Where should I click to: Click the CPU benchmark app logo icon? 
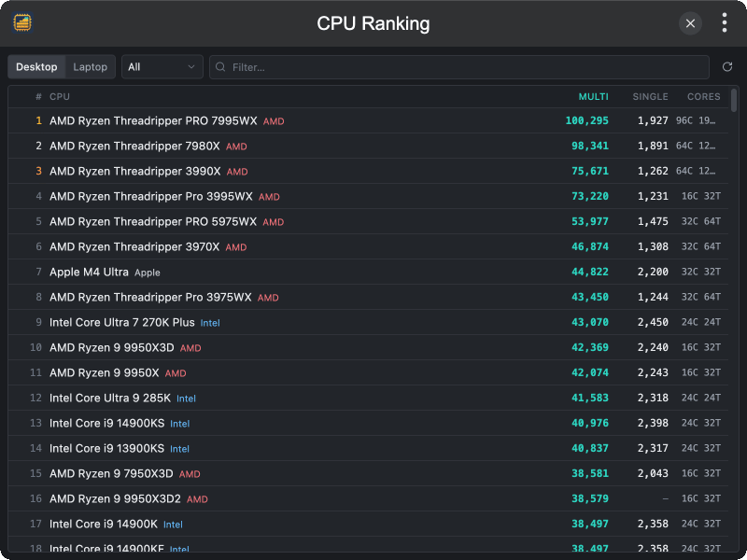click(x=22, y=22)
